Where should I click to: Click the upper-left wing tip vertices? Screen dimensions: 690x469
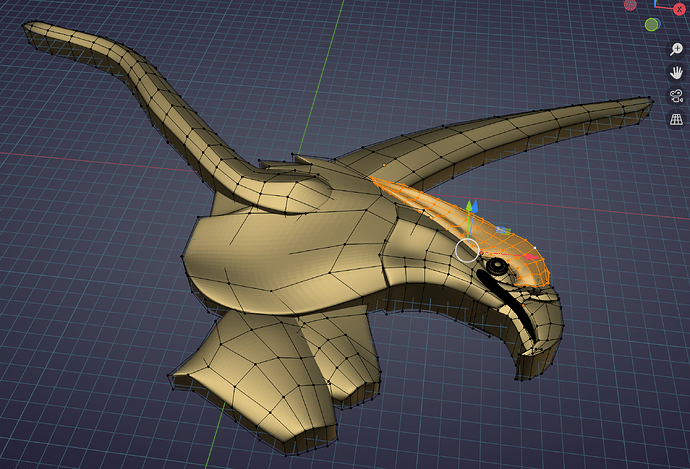[x=29, y=29]
